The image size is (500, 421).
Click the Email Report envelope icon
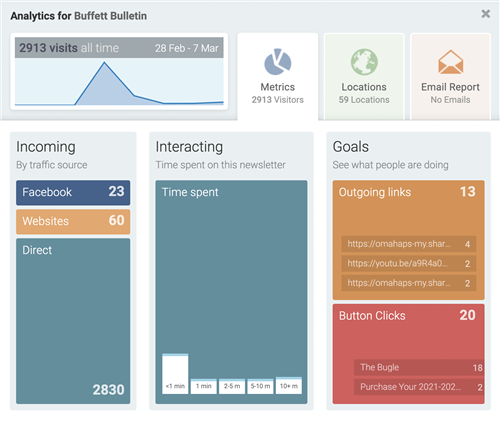[450, 62]
